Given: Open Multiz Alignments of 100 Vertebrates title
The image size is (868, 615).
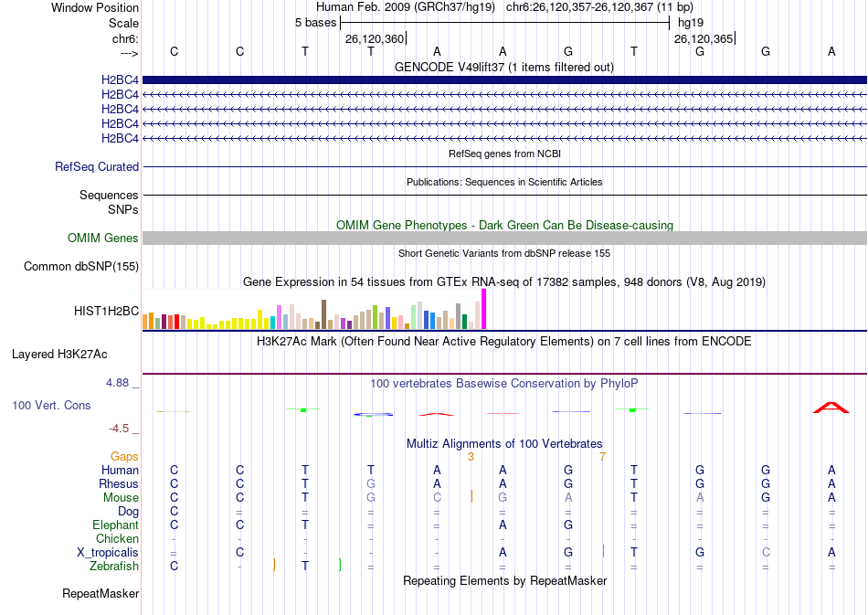Looking at the screenshot, I should click(504, 443).
